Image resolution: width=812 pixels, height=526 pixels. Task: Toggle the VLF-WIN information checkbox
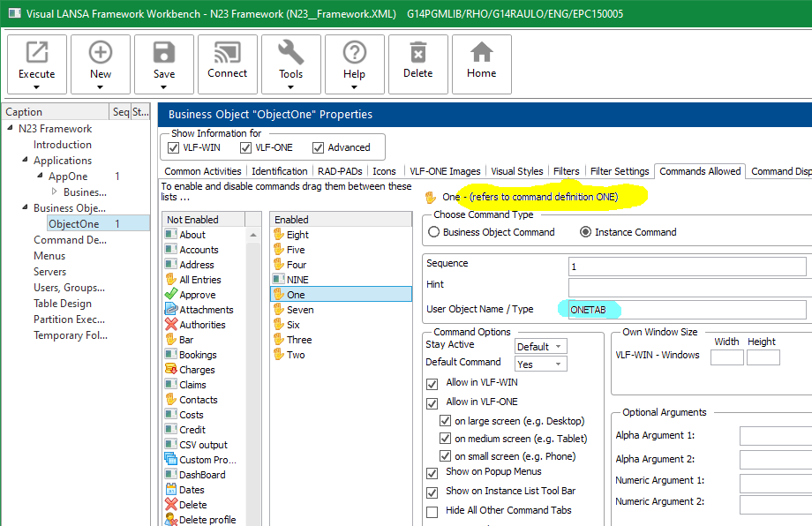point(174,148)
